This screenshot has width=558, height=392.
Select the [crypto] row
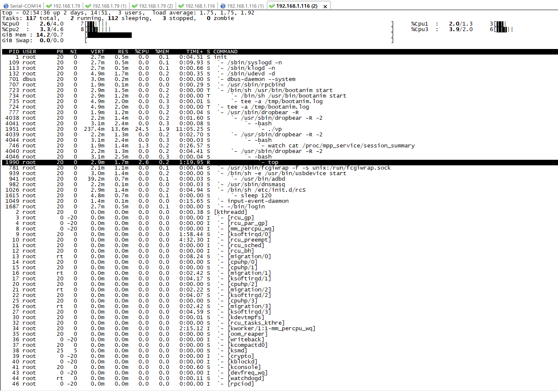pos(279,356)
